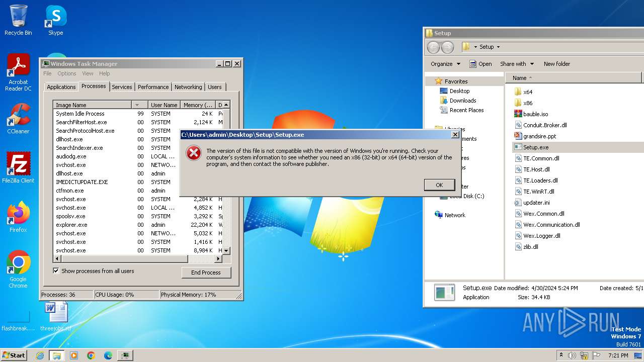Switch to the Users tab
Image resolution: width=644 pixels, height=362 pixels.
tap(215, 87)
